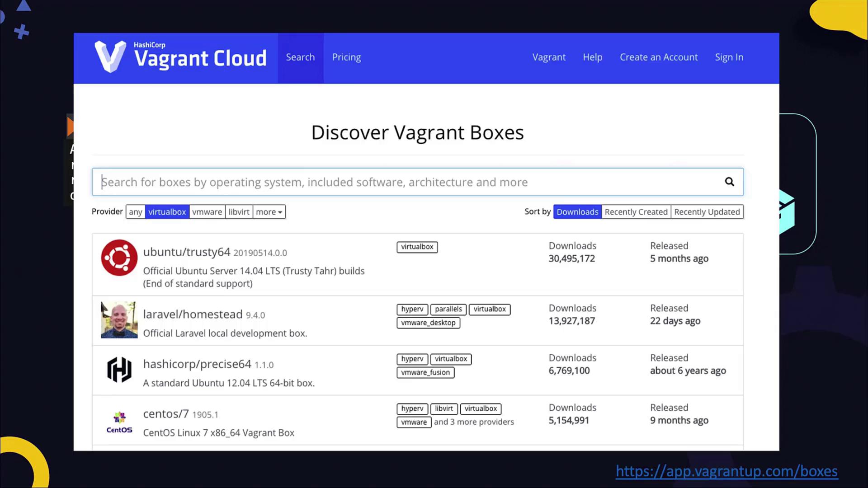Open the Pricing tab
868x488 pixels.
click(346, 57)
